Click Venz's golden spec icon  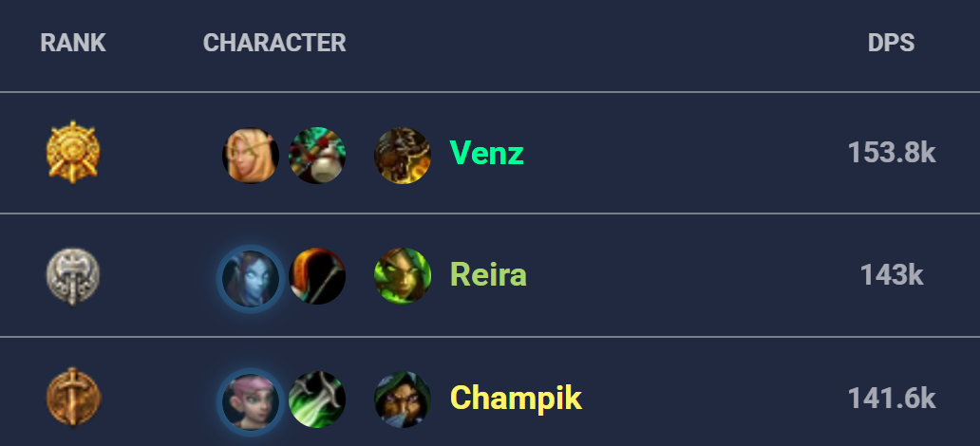pyautogui.click(x=403, y=156)
